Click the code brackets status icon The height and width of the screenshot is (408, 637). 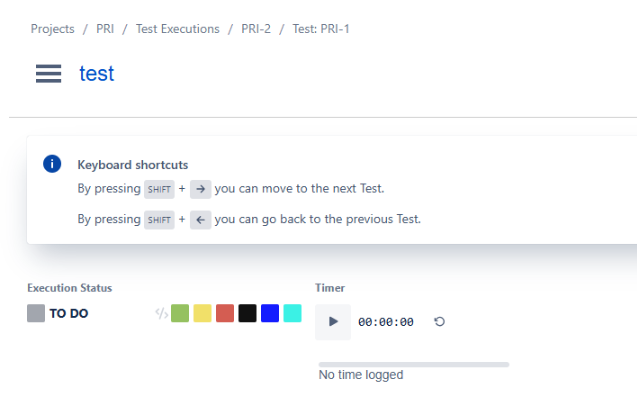point(161,313)
